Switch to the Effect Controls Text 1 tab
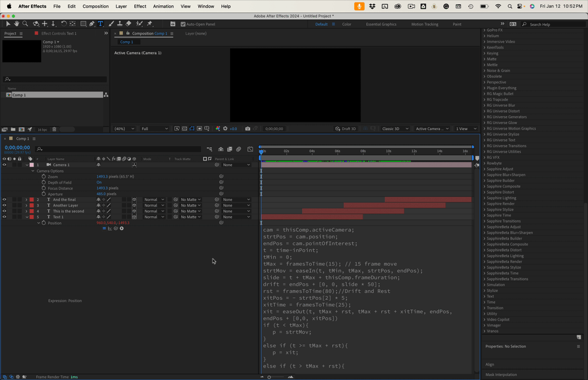 (x=58, y=34)
